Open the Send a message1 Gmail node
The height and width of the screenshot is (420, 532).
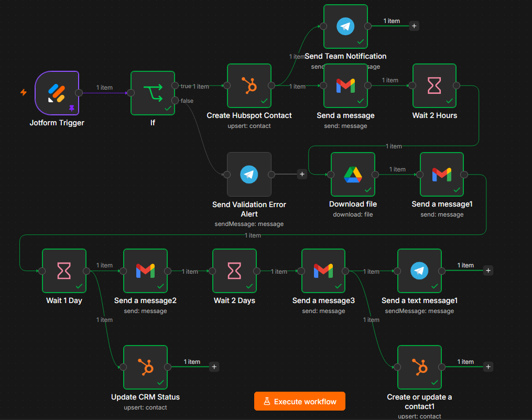click(442, 174)
